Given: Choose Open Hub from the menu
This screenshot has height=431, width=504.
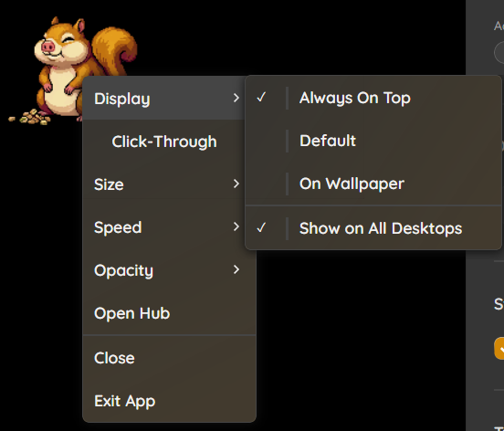Looking at the screenshot, I should [x=170, y=313].
